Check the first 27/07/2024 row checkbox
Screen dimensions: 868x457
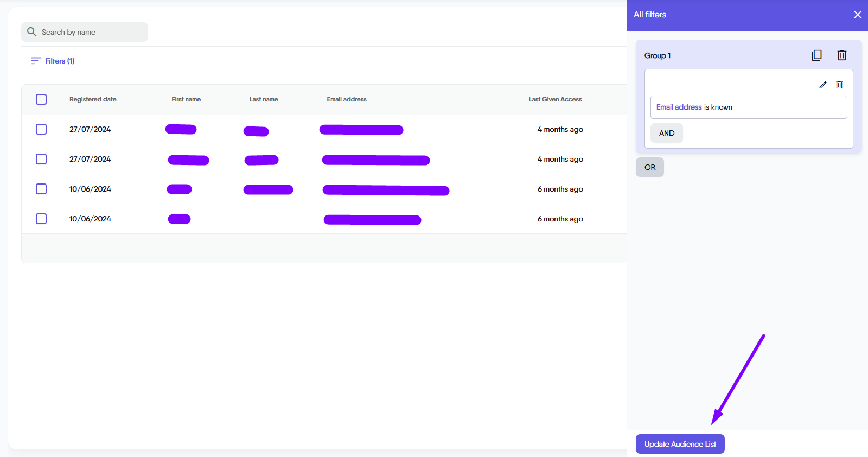(41, 129)
